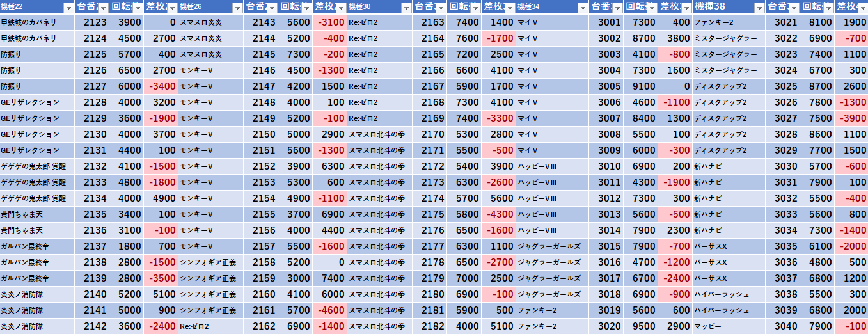This screenshot has height=334, width=868.
Task: Open the 機種38 header filter dropdown
Action: coord(759,8)
